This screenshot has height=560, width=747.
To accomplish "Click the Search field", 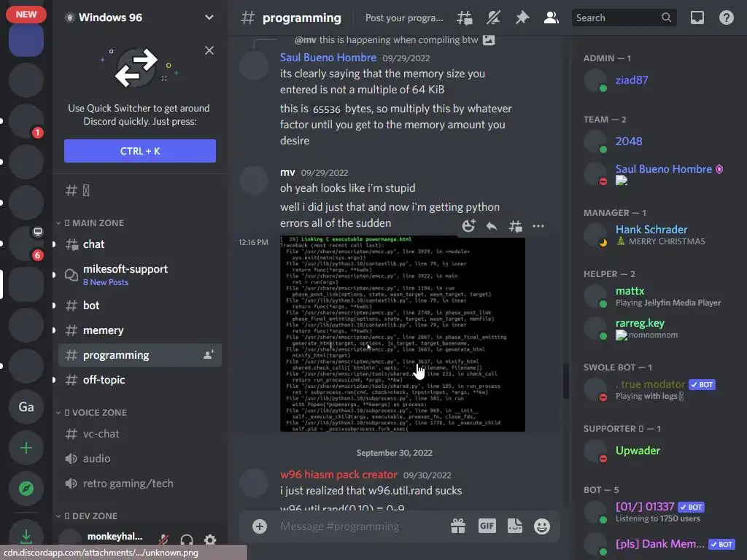I will [x=624, y=18].
